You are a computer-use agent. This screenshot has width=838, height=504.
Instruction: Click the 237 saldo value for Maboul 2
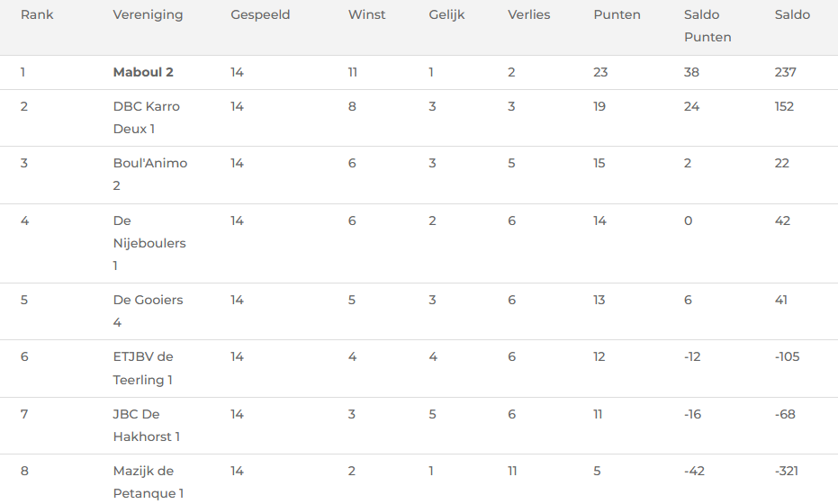point(786,72)
